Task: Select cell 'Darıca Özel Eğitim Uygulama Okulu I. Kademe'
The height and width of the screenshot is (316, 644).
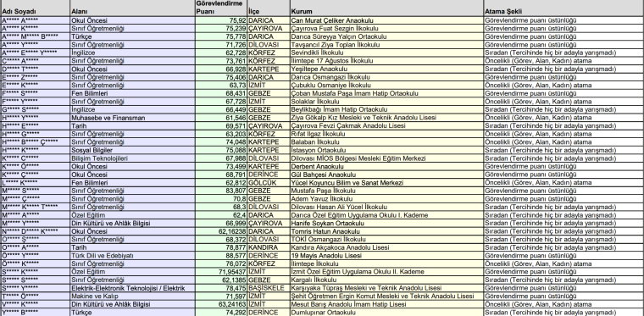Action: pyautogui.click(x=386, y=215)
